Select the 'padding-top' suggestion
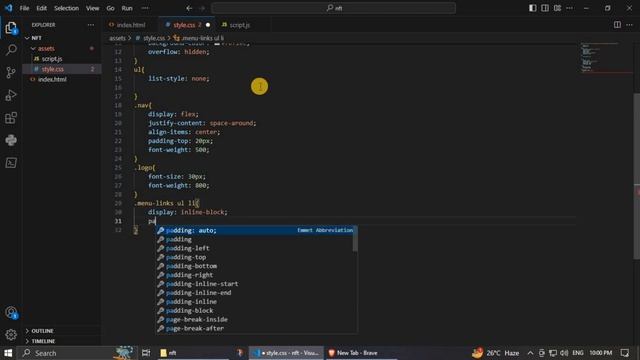 click(255, 257)
